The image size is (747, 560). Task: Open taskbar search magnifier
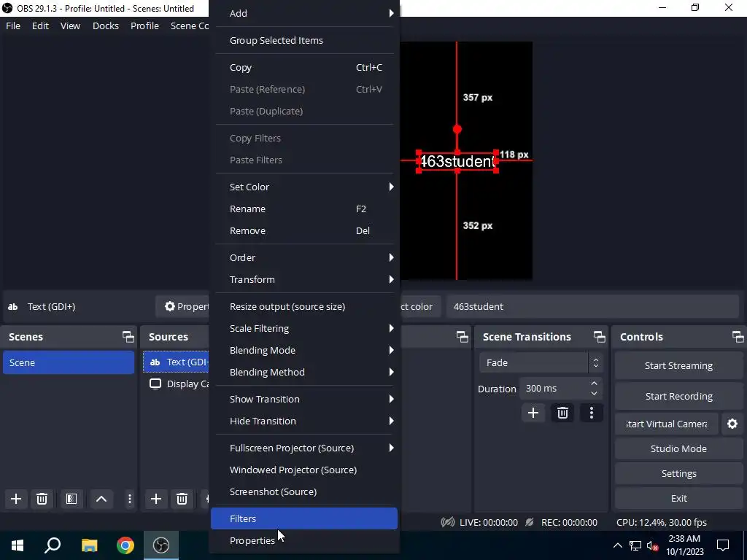coord(53,545)
